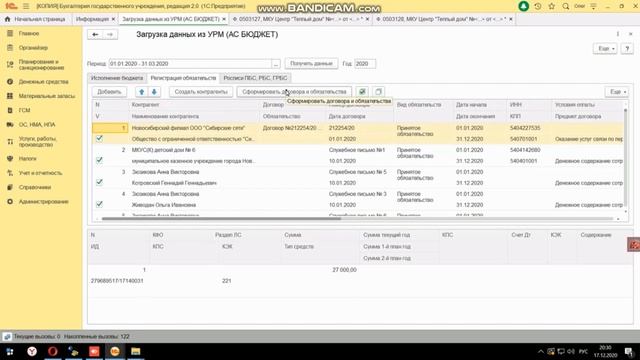This screenshot has height=360, width=640.
Task: Open title bar settings dropdown icon
Action: (x=593, y=6)
